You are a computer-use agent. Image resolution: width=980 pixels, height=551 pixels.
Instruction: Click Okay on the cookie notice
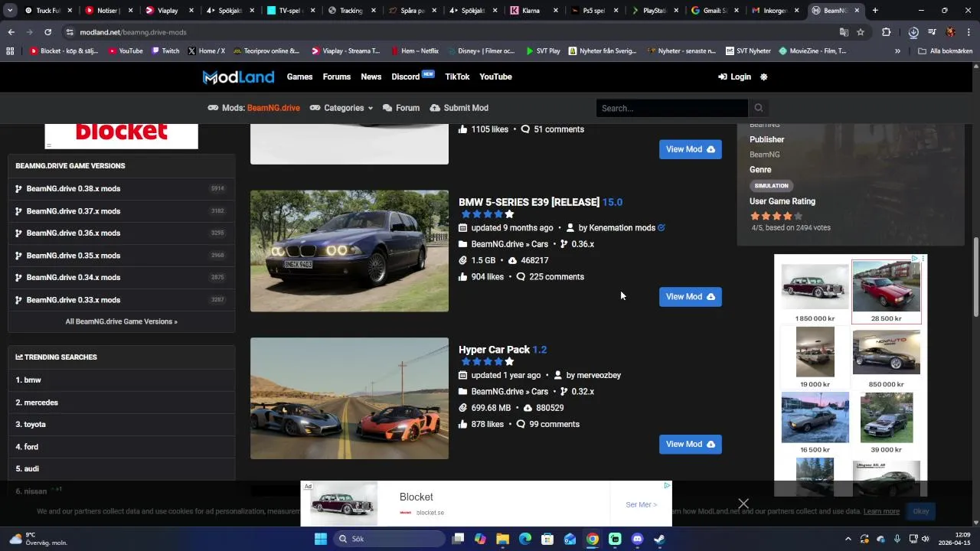[x=921, y=511]
